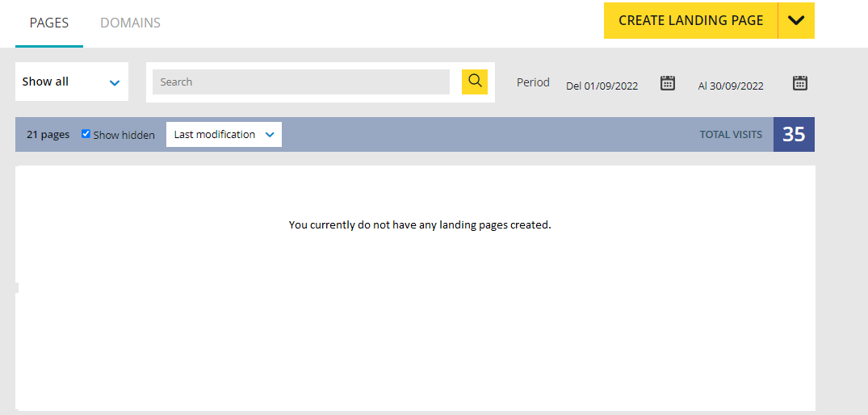
Task: Click the yellow magnifier search icon
Action: [x=475, y=82]
